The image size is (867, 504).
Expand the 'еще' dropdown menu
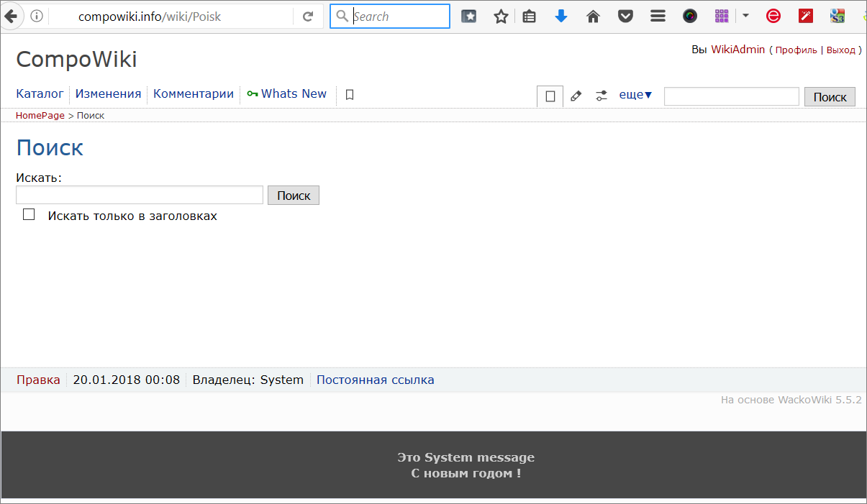click(635, 95)
